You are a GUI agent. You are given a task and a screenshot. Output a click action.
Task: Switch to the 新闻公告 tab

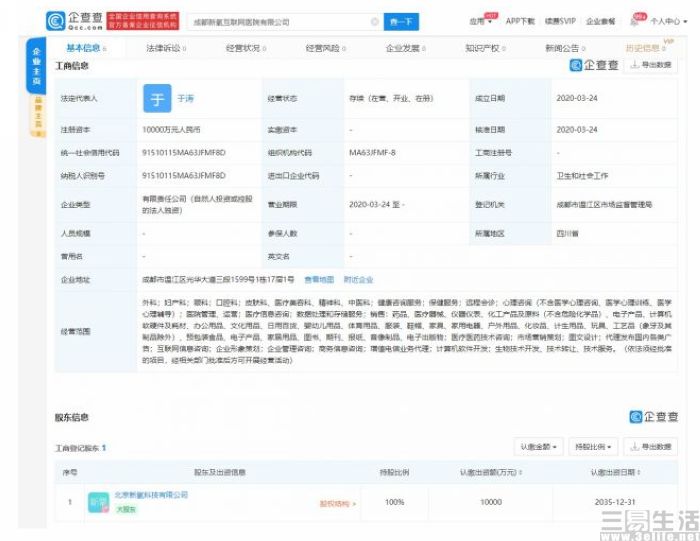(565, 48)
